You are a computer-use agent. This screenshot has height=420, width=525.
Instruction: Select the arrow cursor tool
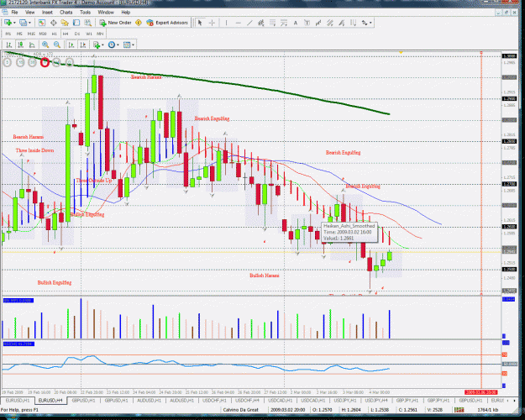coord(200,23)
